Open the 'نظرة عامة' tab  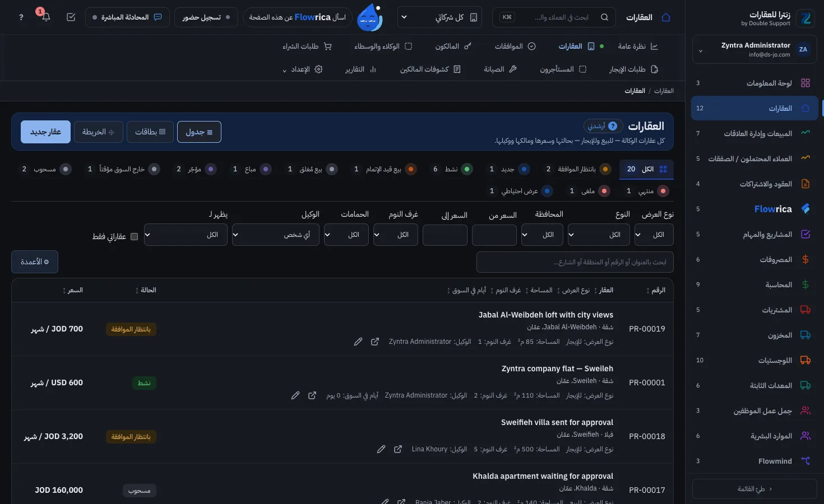coord(638,46)
